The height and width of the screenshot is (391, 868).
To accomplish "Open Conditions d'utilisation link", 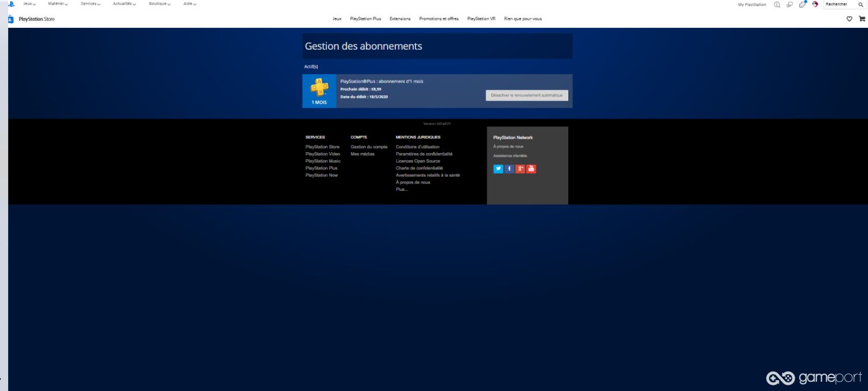I will [x=418, y=147].
